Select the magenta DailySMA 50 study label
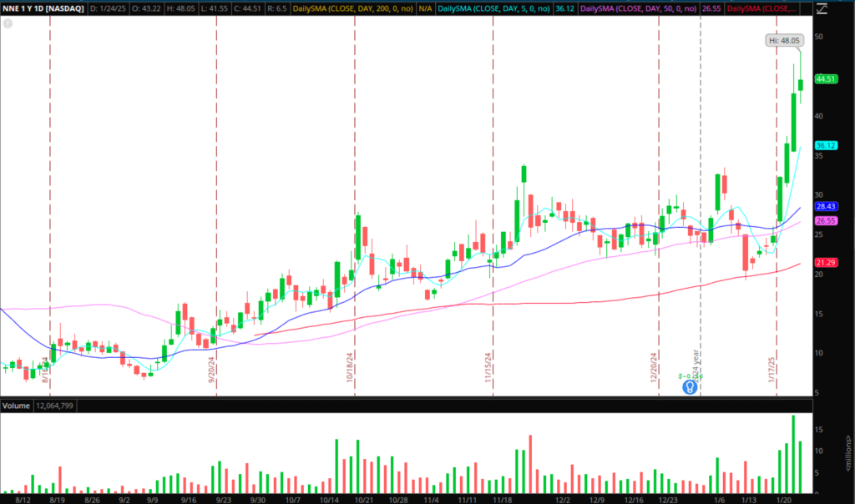This screenshot has height=504, width=855. pos(639,8)
